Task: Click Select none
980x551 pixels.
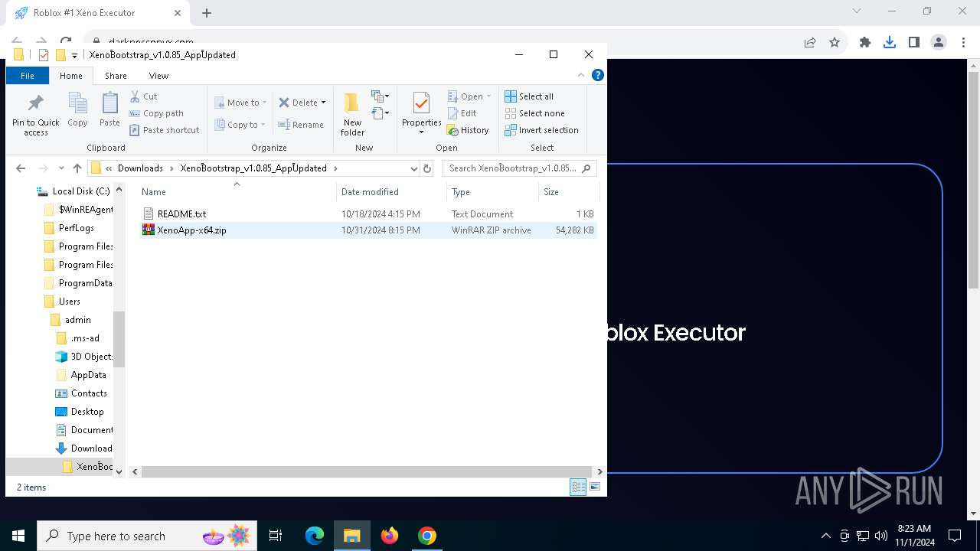Action: tap(534, 113)
